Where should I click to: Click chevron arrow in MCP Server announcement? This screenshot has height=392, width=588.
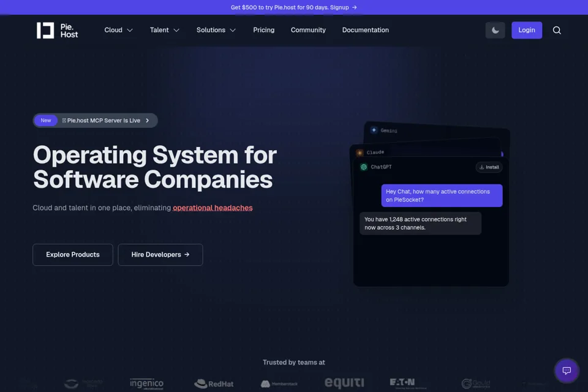148,121
